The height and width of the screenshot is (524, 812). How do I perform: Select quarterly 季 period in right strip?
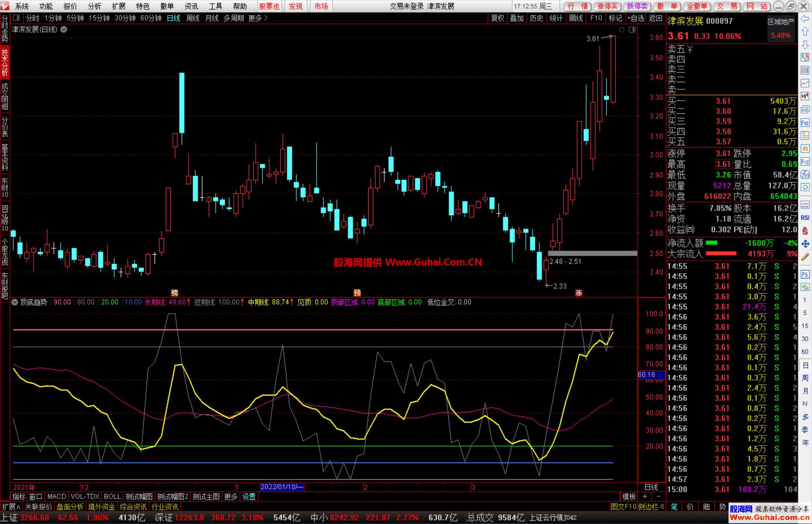(x=805, y=430)
